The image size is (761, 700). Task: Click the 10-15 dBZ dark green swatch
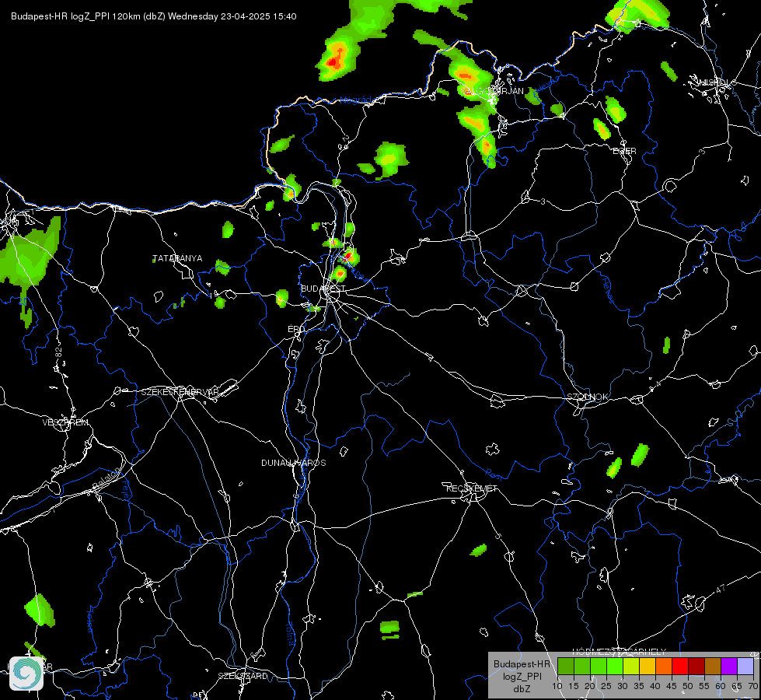coord(566,666)
